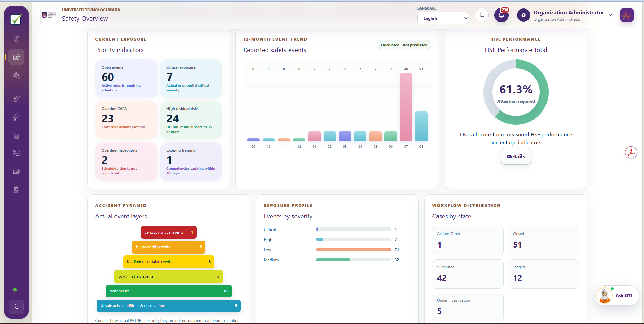Open the Ask SITI assistant chat
The image size is (644, 324).
coord(617,295)
